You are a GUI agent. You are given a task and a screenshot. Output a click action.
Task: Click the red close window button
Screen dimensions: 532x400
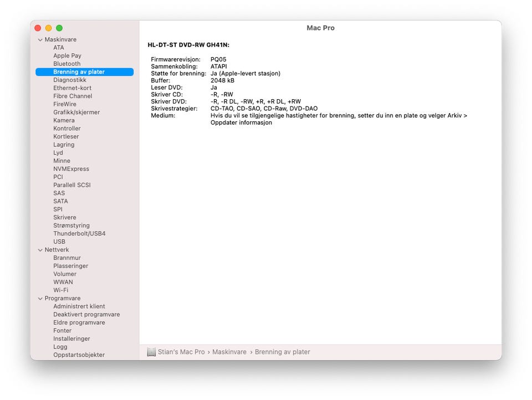coord(38,28)
